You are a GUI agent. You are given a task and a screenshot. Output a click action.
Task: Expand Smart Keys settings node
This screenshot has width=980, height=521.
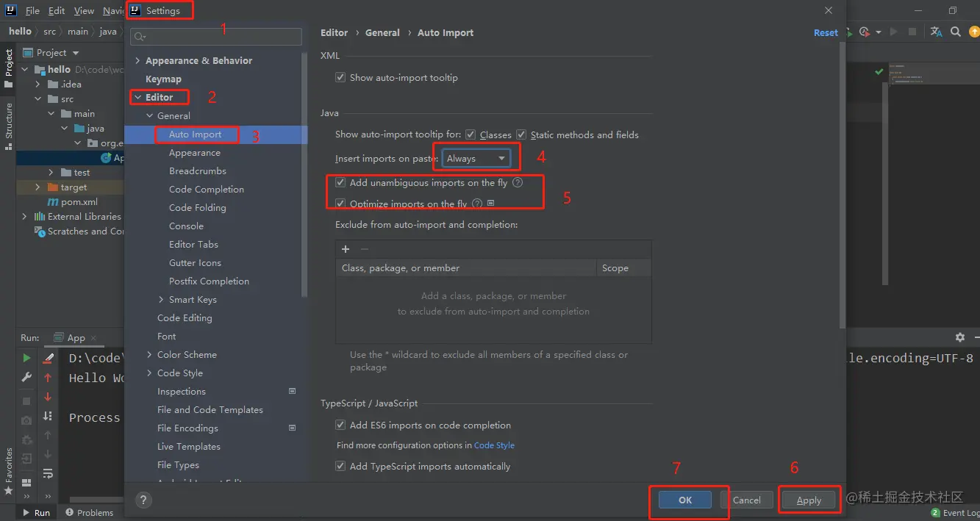[161, 300]
